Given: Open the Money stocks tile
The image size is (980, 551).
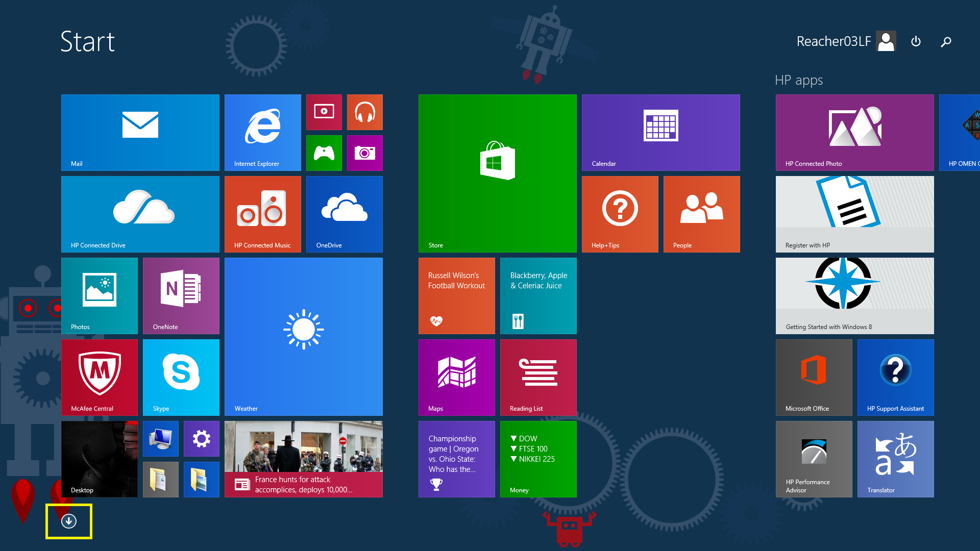Looking at the screenshot, I should click(x=538, y=459).
